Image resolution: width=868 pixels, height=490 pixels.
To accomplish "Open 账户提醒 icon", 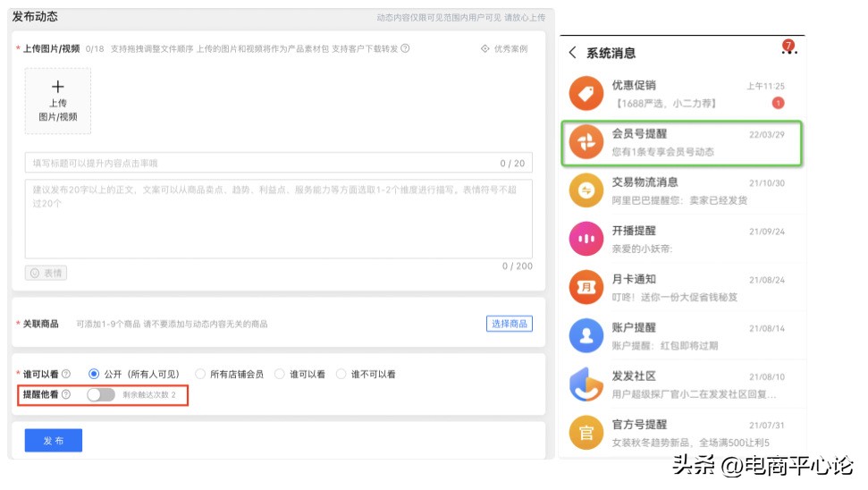I will pos(586,336).
